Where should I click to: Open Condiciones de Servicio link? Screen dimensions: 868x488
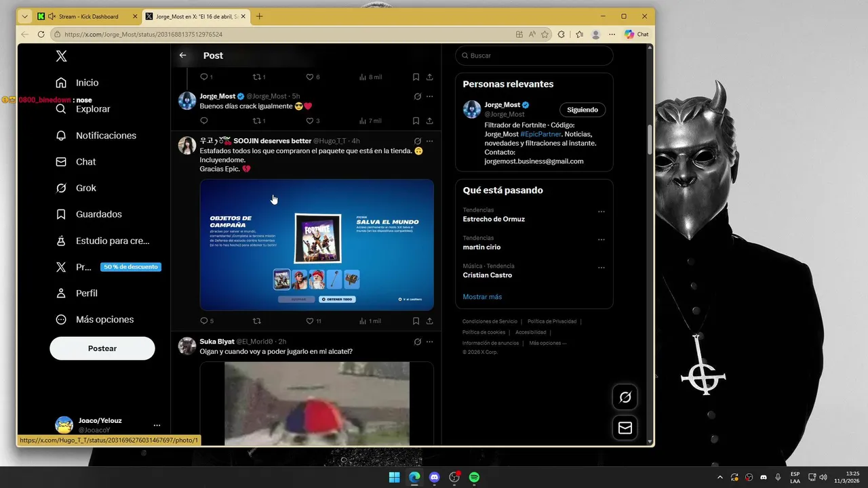click(490, 321)
